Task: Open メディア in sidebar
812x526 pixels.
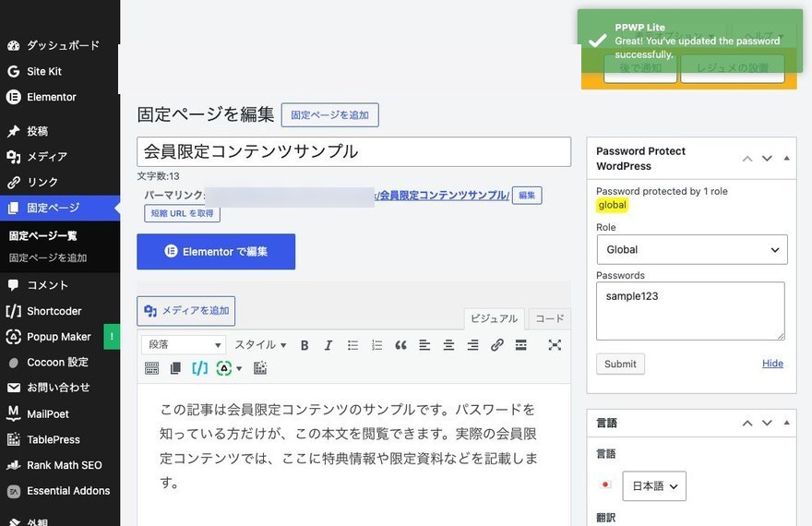Action: coord(60,156)
